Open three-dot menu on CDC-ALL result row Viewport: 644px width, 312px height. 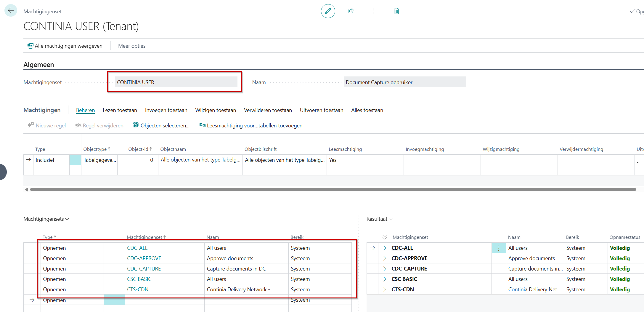pyautogui.click(x=499, y=248)
